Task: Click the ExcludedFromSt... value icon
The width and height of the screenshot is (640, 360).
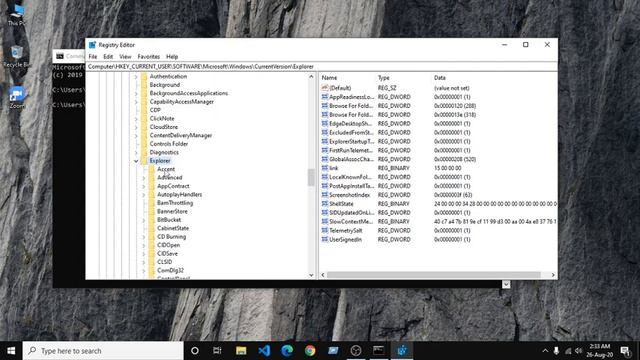Action: (x=325, y=132)
